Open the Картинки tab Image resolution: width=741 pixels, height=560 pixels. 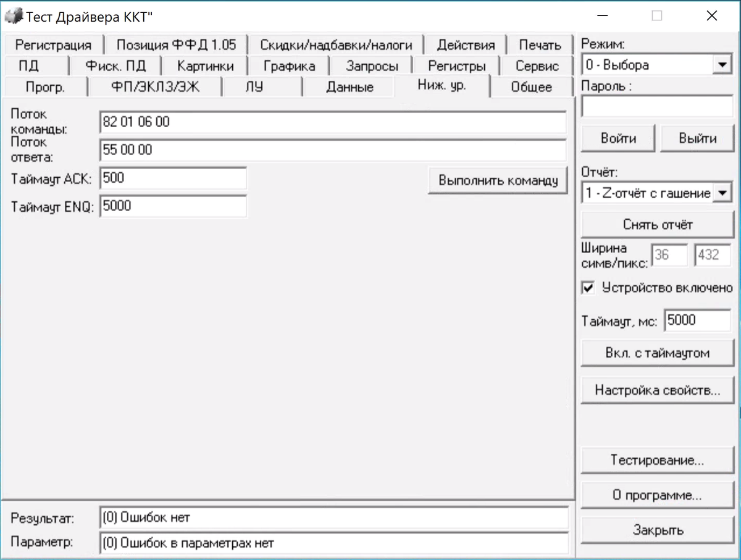tap(205, 66)
